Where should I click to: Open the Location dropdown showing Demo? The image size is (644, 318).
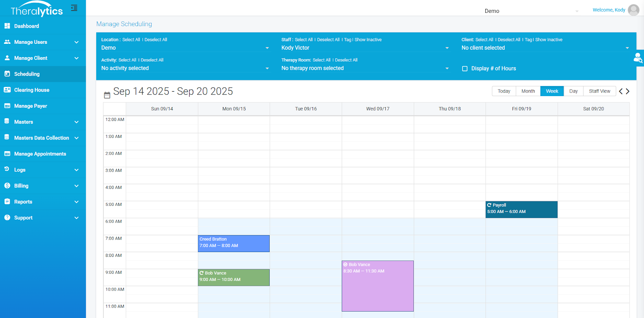[x=185, y=48]
